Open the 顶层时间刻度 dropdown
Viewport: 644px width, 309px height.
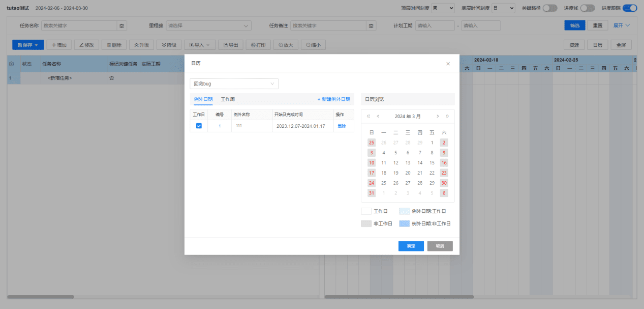[443, 8]
